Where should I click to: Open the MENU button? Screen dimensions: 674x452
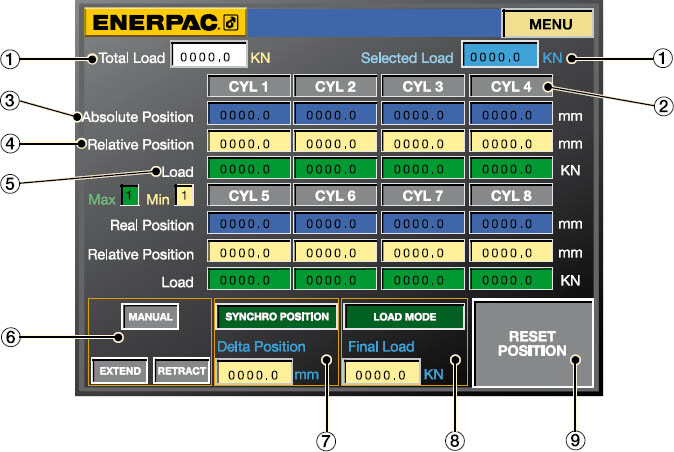click(x=547, y=23)
